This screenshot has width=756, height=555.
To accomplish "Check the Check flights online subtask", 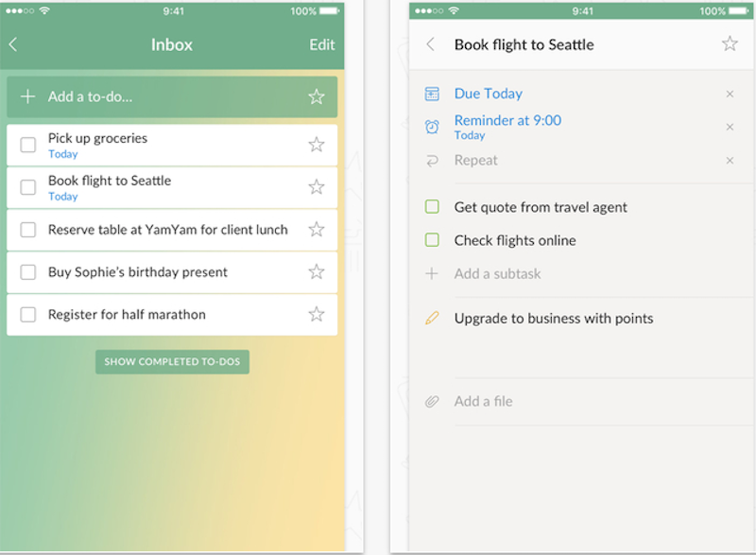I will 432,240.
